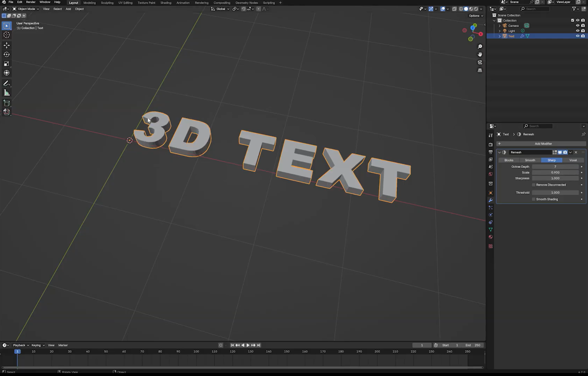This screenshot has width=588, height=376.
Task: Switch to the Modeling workspace tab
Action: coord(90,3)
